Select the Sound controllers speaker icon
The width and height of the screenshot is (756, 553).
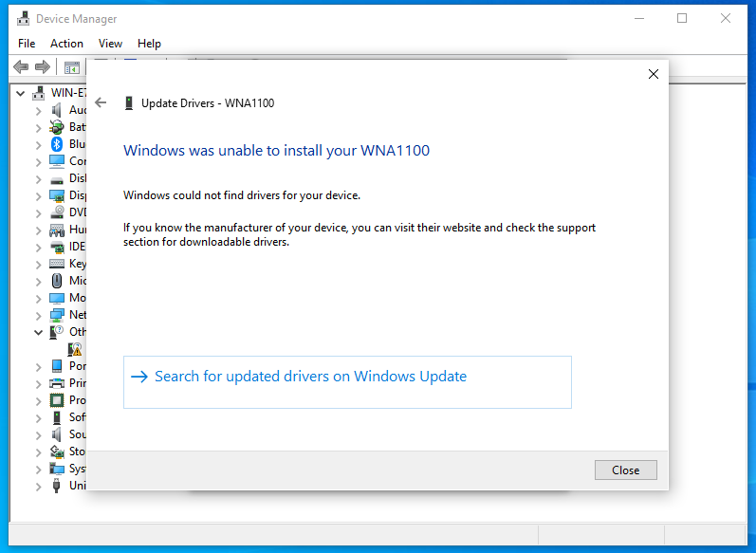57,434
